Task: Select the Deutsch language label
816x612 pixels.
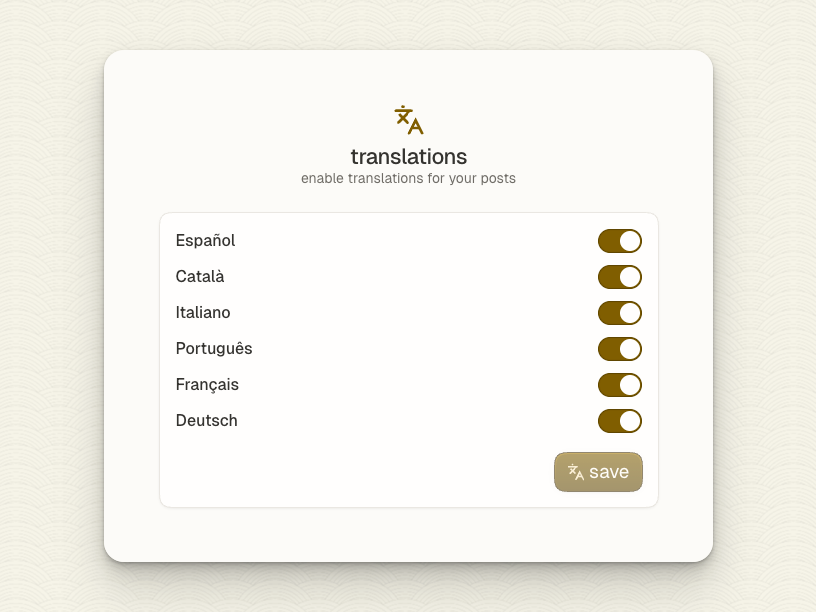Action: (x=206, y=420)
